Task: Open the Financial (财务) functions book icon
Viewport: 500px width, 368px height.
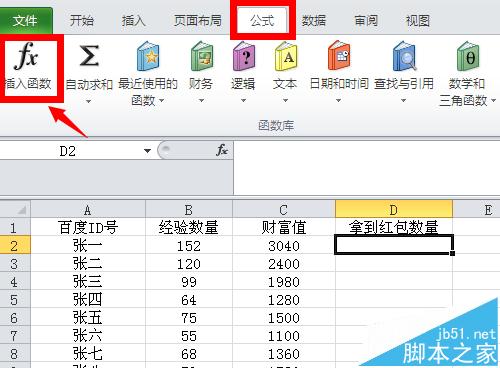Action: tap(201, 56)
